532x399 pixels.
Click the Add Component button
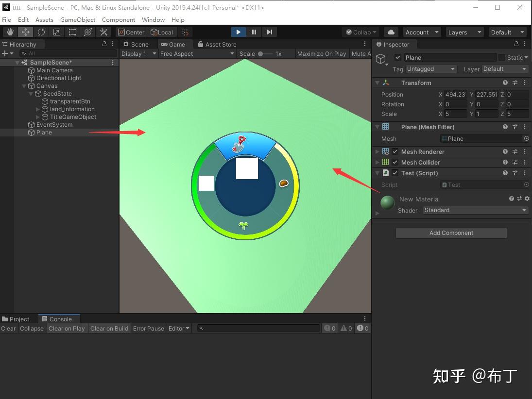click(451, 233)
